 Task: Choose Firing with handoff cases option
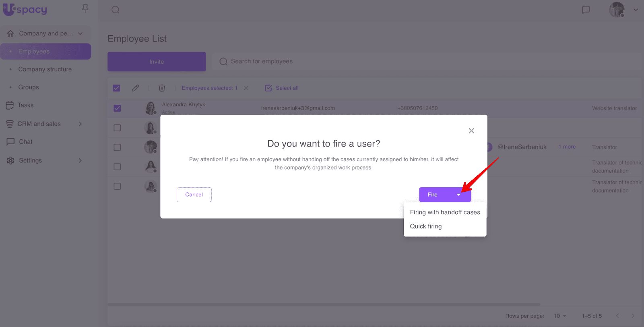[445, 212]
